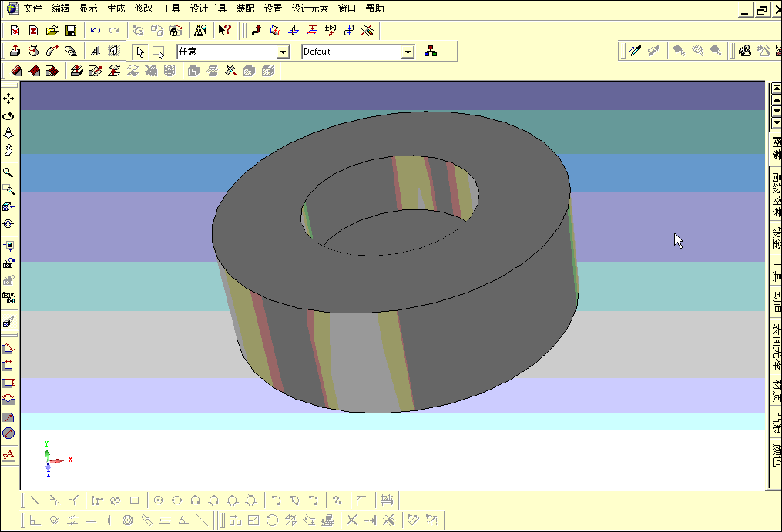
Task: Click the grayed Redo arrow icon
Action: click(114, 31)
